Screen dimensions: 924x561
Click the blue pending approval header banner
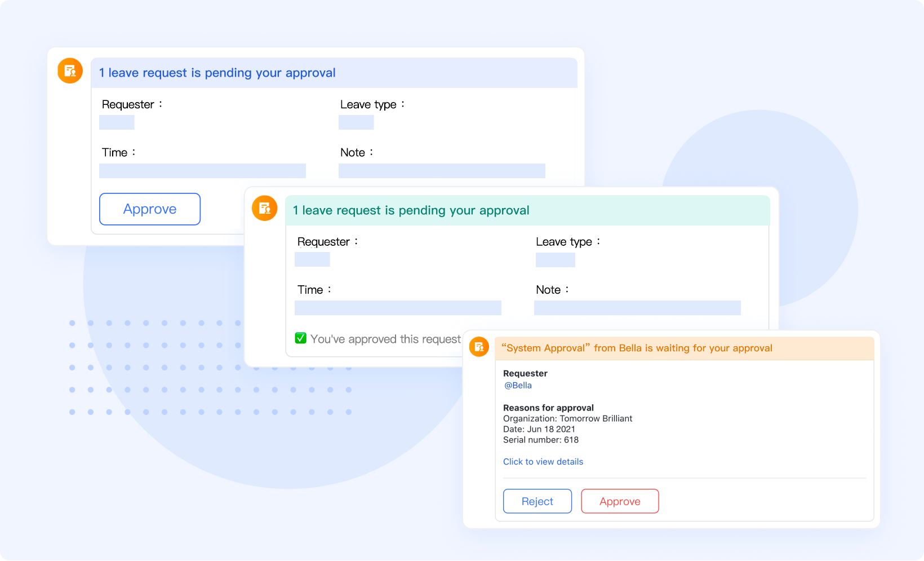pos(334,73)
